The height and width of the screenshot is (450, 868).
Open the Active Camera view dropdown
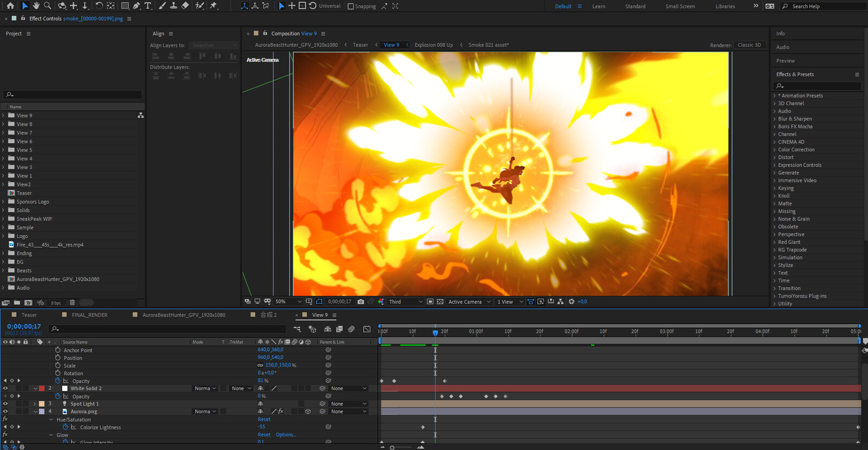[x=469, y=301]
